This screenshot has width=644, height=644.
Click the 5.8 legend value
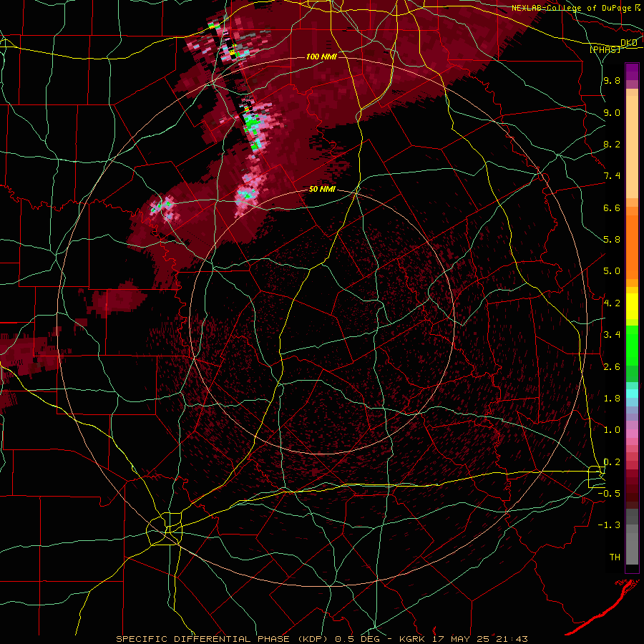[612, 240]
